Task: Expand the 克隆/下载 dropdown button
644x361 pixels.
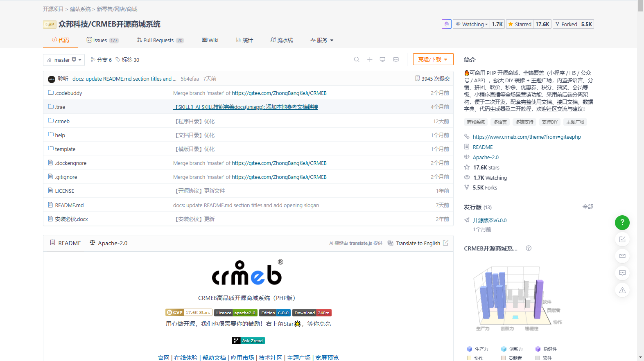Action: [433, 59]
